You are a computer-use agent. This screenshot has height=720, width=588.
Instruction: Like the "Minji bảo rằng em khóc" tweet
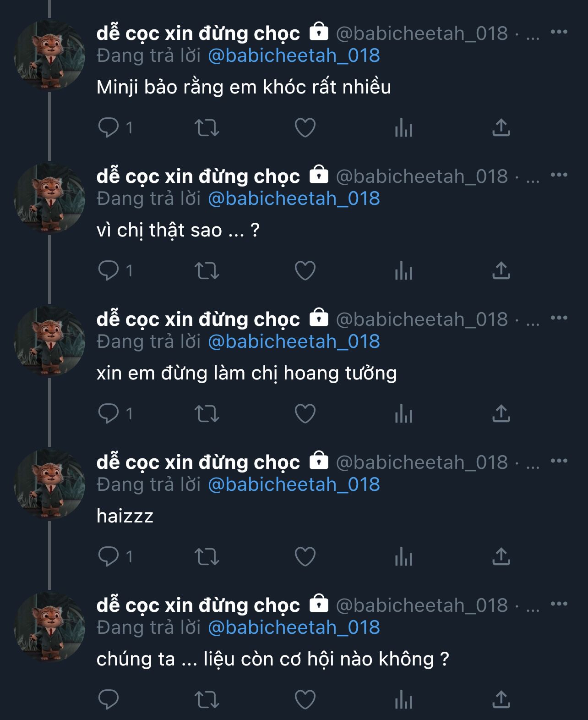coord(305,127)
